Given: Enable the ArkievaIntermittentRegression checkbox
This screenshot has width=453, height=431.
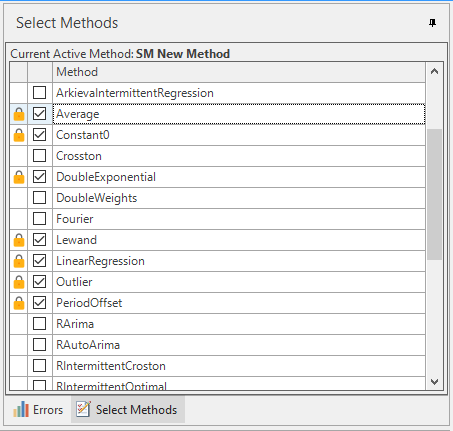Looking at the screenshot, I should [x=40, y=93].
